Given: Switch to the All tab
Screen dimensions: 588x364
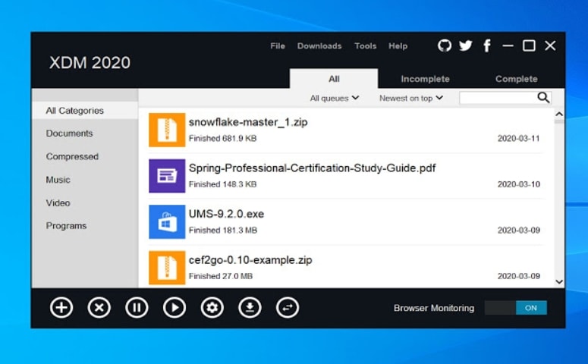Looking at the screenshot, I should (x=334, y=79).
